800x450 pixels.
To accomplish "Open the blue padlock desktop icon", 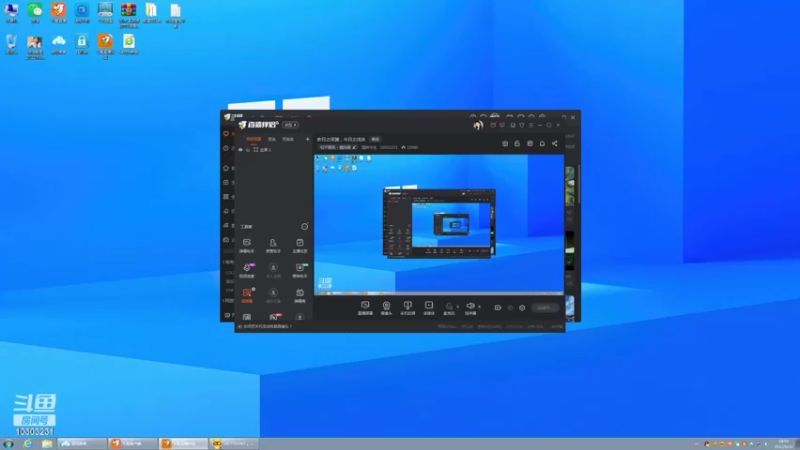I will [82, 44].
